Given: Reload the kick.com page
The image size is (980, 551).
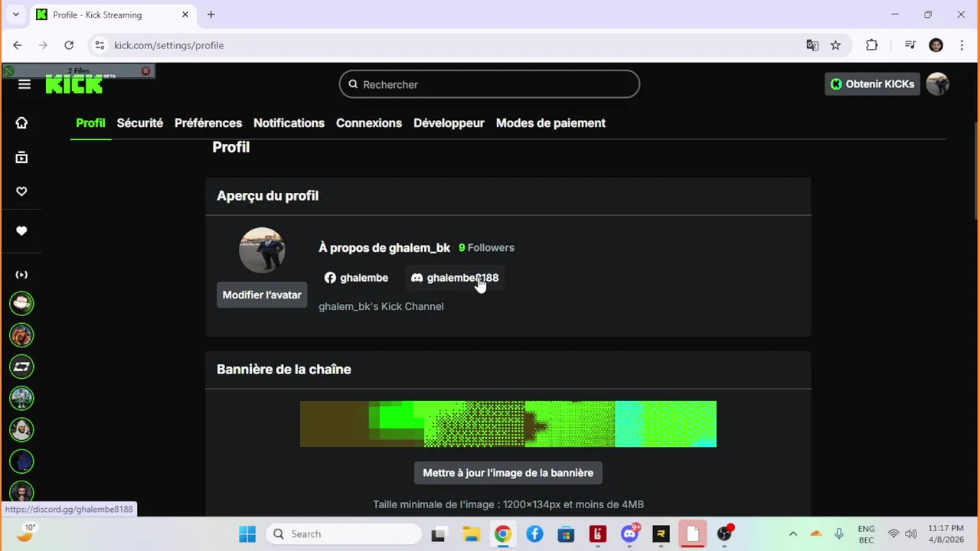Looking at the screenshot, I should click(x=69, y=45).
